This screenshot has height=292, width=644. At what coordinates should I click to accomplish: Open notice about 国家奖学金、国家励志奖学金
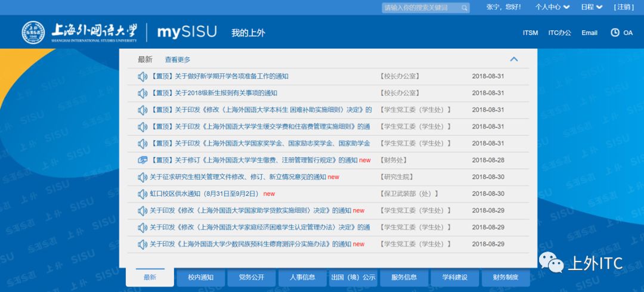[x=261, y=144]
